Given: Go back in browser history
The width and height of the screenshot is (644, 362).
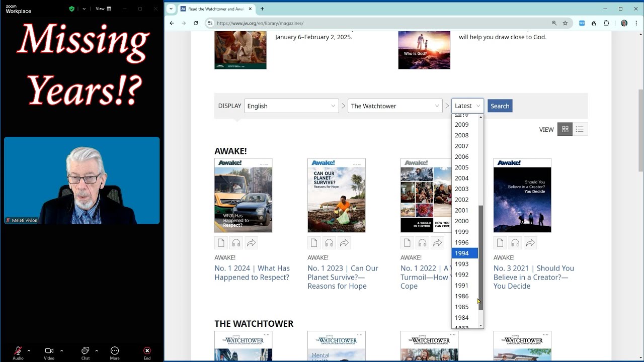Looking at the screenshot, I should 172,23.
